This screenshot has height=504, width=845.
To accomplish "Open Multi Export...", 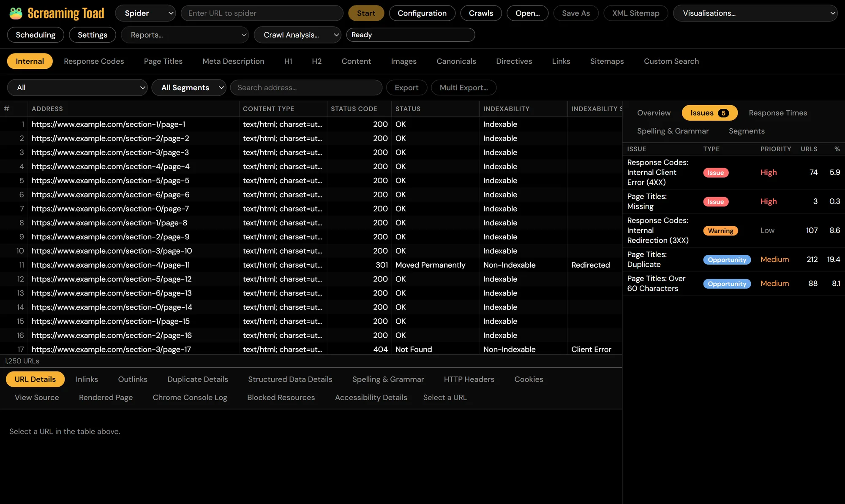I will [x=463, y=87].
